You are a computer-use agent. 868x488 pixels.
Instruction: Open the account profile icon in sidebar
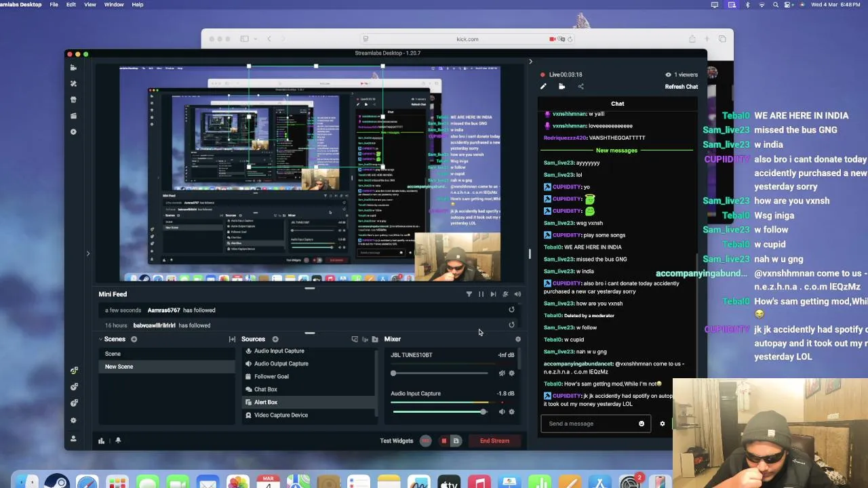[x=73, y=439]
